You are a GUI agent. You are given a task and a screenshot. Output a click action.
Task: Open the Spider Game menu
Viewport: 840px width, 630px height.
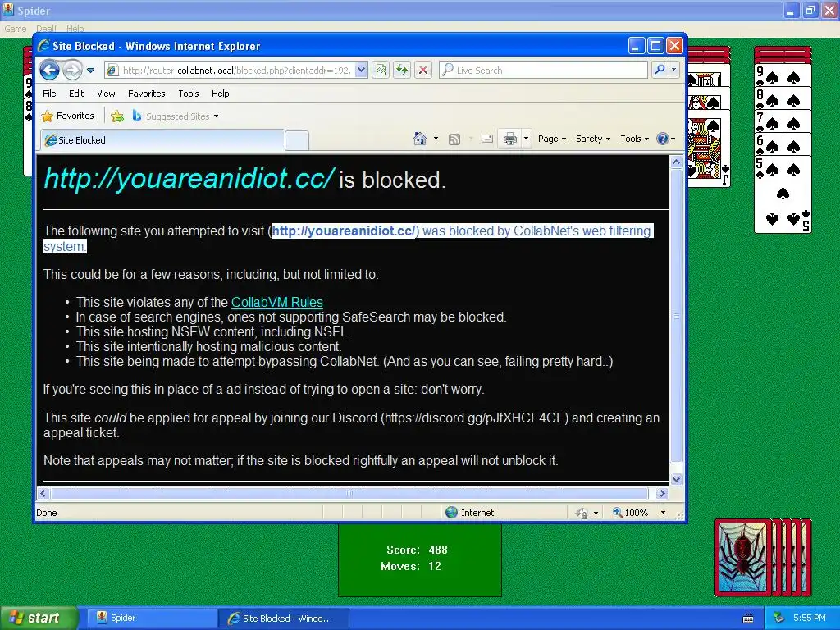[15, 29]
